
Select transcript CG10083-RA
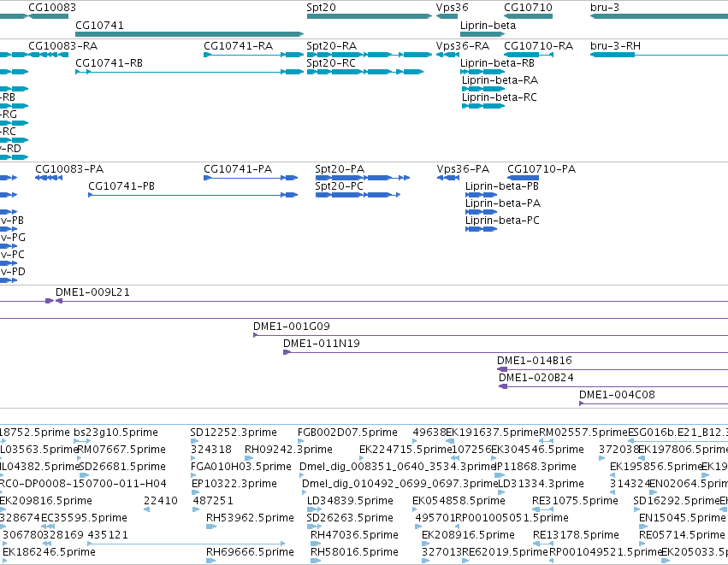62,46
